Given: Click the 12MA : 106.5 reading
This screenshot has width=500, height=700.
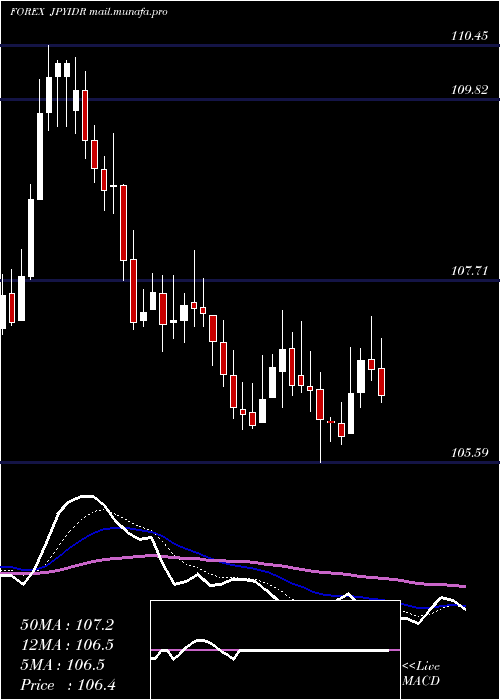Looking at the screenshot, I should point(67,645).
